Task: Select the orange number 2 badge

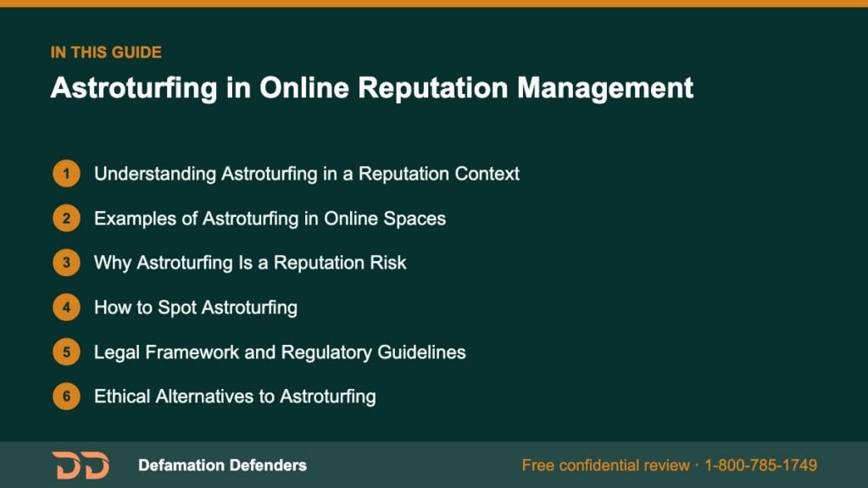Action: click(66, 219)
